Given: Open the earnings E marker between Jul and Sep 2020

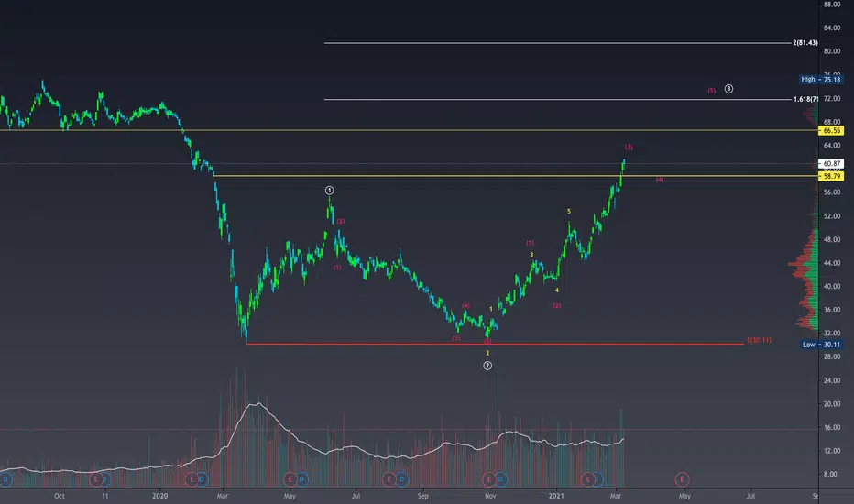Looking at the screenshot, I should coord(389,479).
